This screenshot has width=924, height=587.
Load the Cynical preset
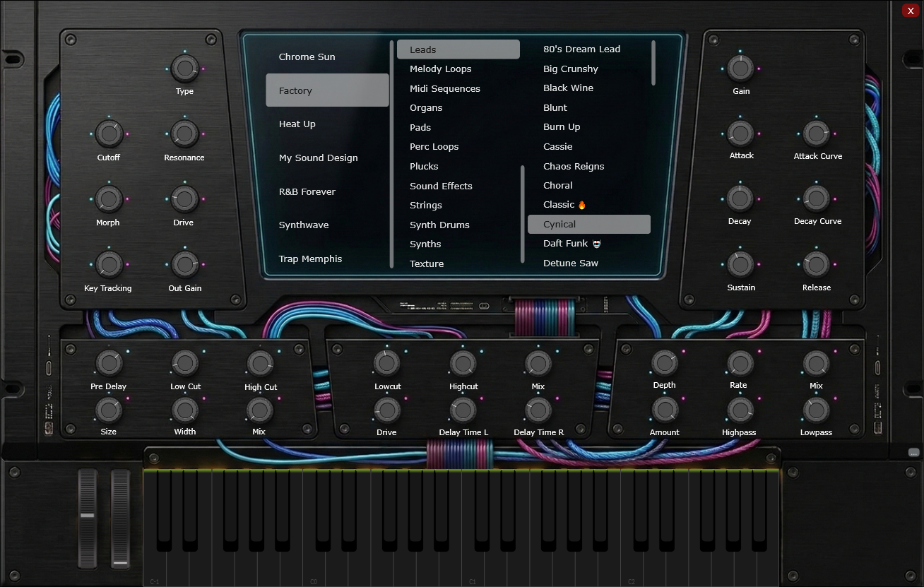pos(588,224)
